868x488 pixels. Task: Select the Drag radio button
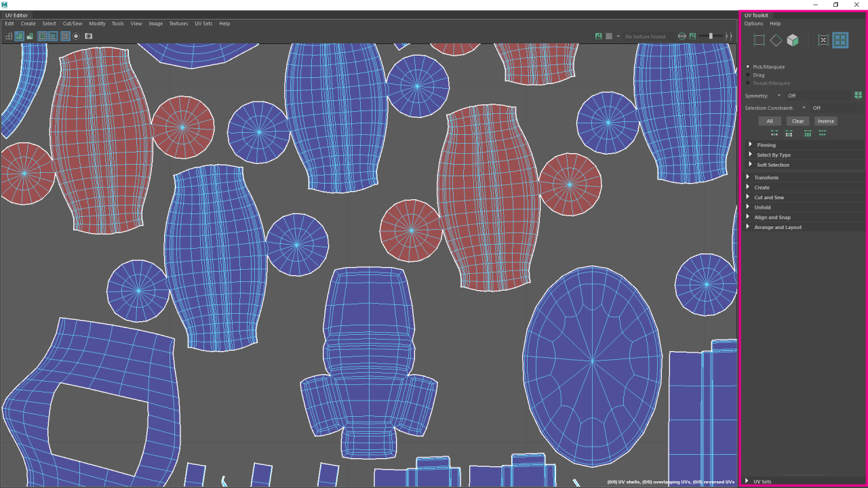click(748, 75)
